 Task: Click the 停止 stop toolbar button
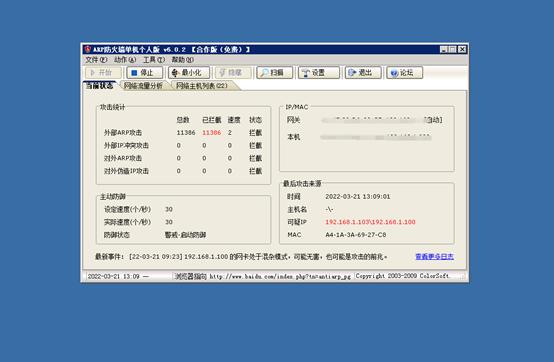coord(145,73)
